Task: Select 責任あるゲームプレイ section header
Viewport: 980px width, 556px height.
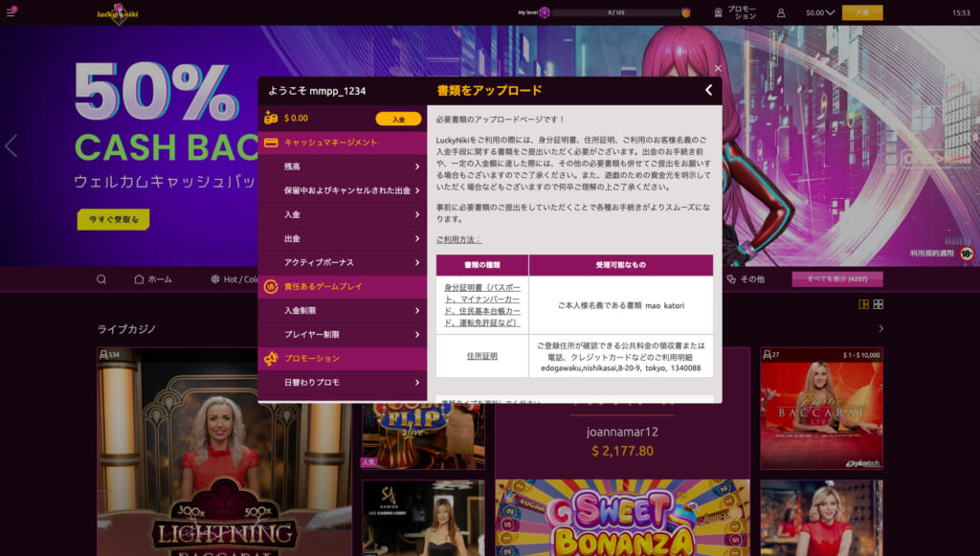Action: coord(343,286)
